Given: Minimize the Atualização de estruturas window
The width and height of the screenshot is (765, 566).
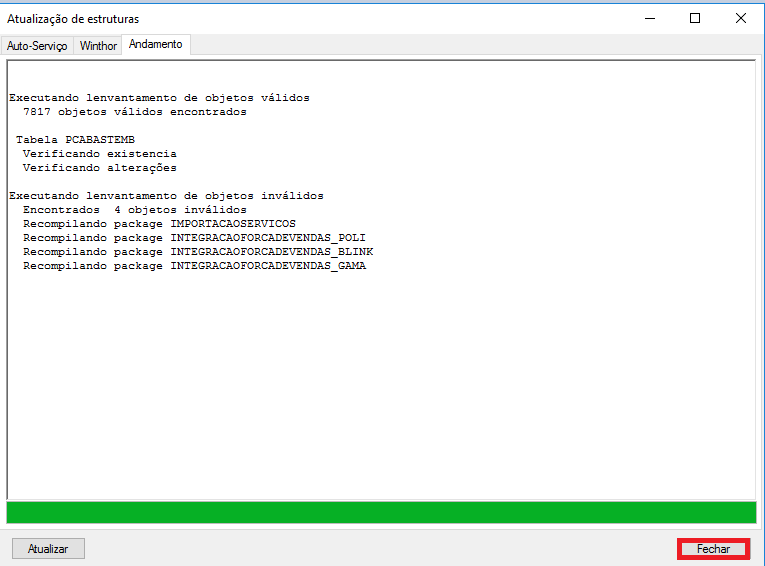Looking at the screenshot, I should (x=650, y=19).
